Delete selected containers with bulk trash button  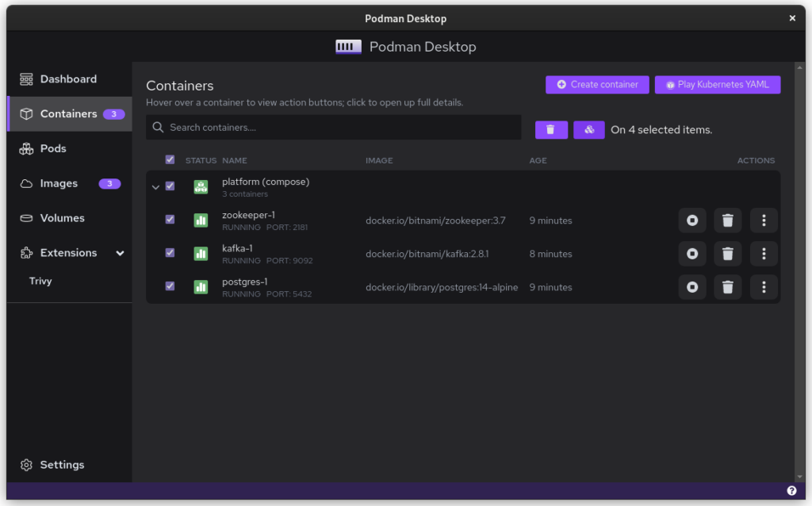[551, 130]
